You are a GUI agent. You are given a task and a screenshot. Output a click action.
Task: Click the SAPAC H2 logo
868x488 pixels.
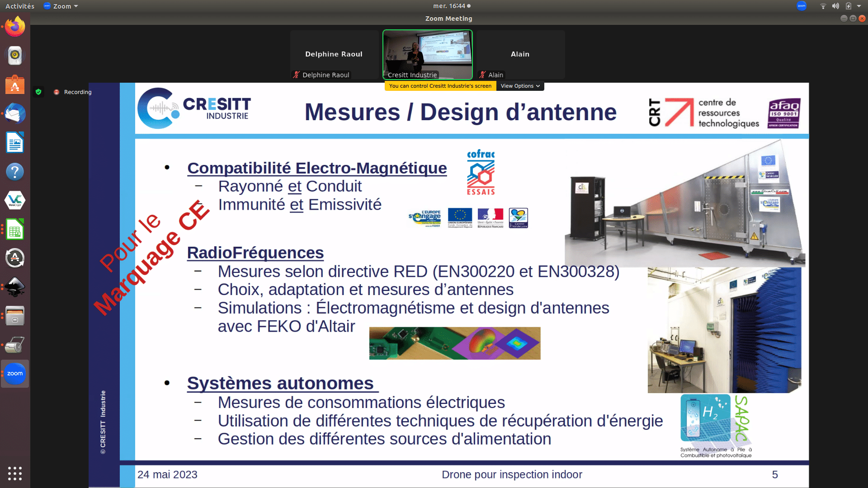click(716, 426)
